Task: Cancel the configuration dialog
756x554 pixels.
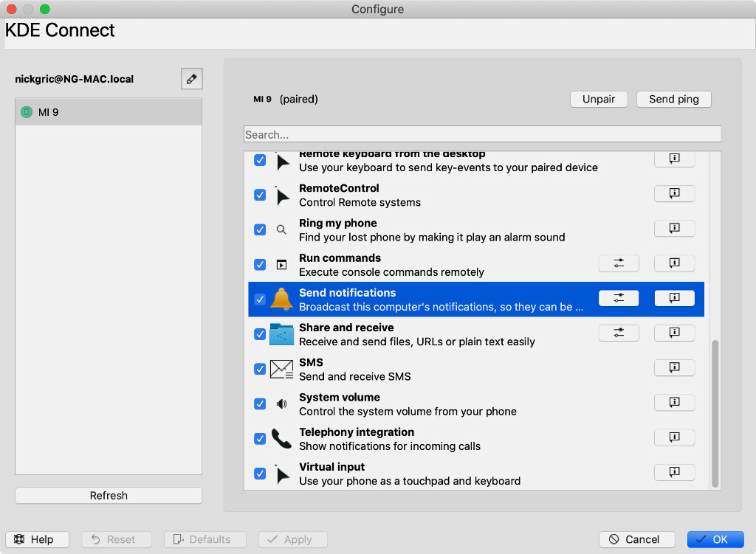Action: tap(637, 539)
